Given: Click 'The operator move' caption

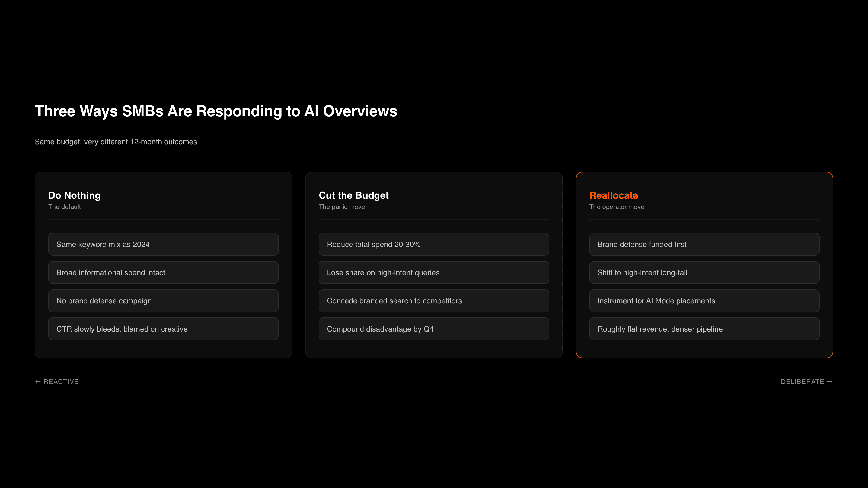Looking at the screenshot, I should 617,207.
